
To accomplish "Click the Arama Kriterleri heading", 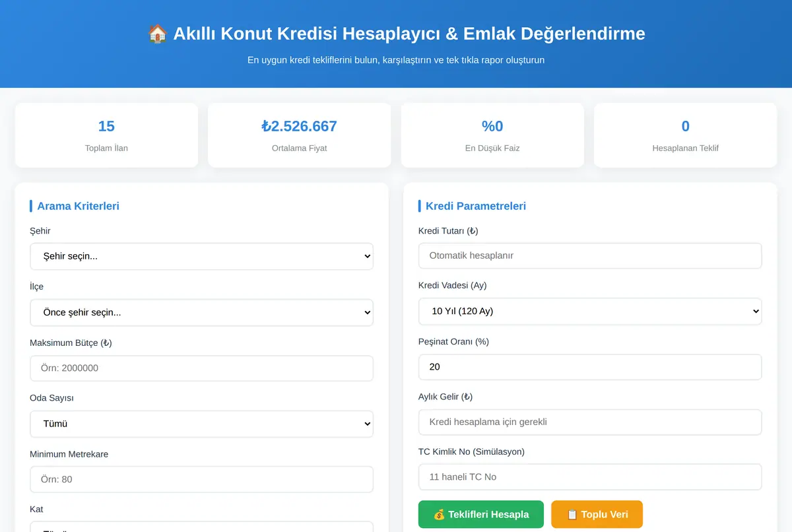I will click(78, 206).
